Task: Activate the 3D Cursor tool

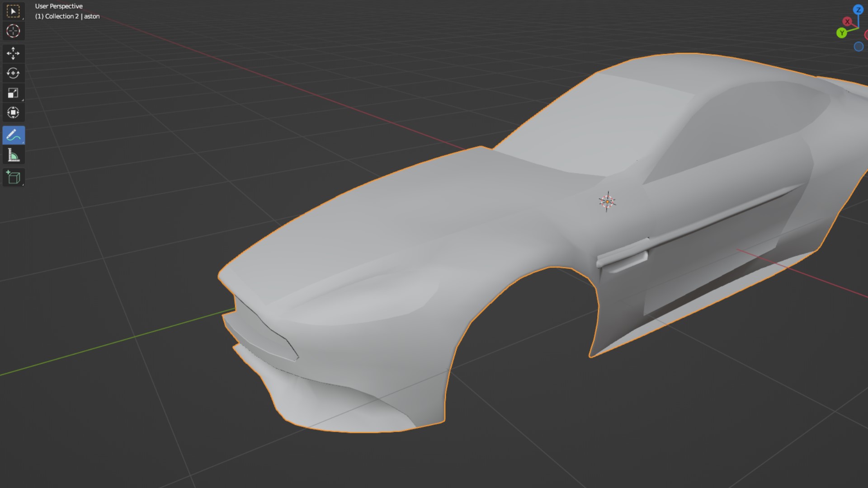Action: (13, 31)
